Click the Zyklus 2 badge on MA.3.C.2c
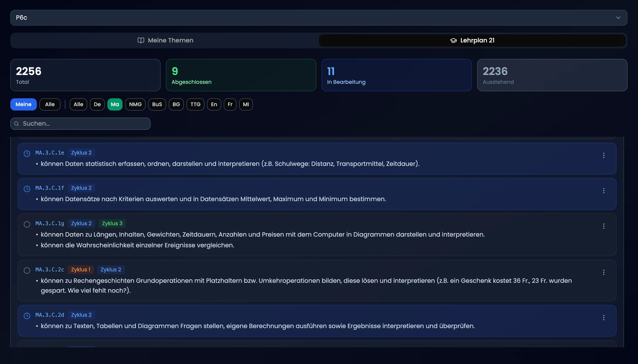Viewport: 638px width, 364px height. (x=111, y=269)
